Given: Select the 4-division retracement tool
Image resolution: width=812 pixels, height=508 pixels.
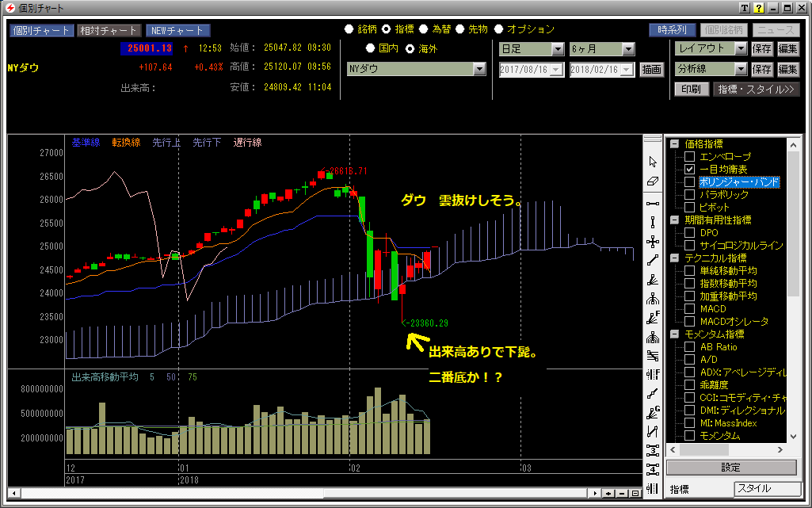Looking at the screenshot, I should click(653, 469).
